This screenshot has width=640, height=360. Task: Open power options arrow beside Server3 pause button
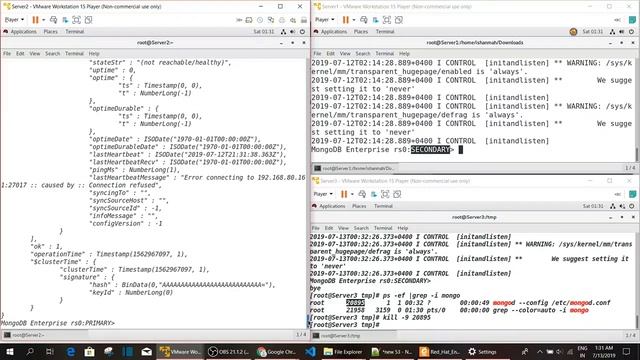(x=352, y=194)
